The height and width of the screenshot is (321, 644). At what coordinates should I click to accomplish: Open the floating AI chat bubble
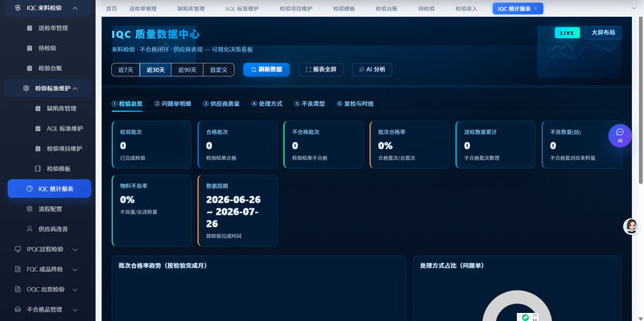[620, 135]
